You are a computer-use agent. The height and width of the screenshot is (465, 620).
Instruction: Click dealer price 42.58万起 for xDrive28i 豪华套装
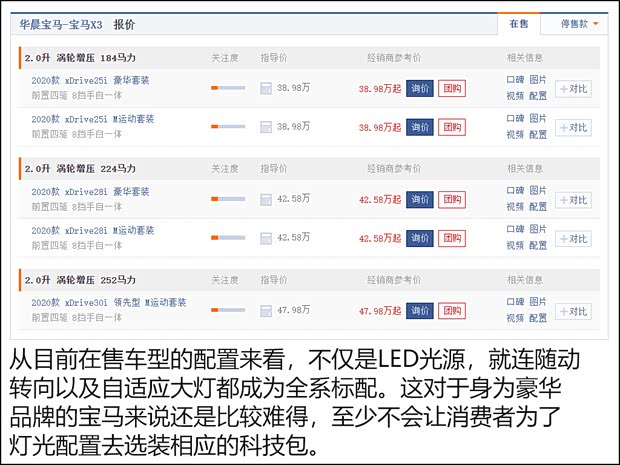pyautogui.click(x=380, y=200)
